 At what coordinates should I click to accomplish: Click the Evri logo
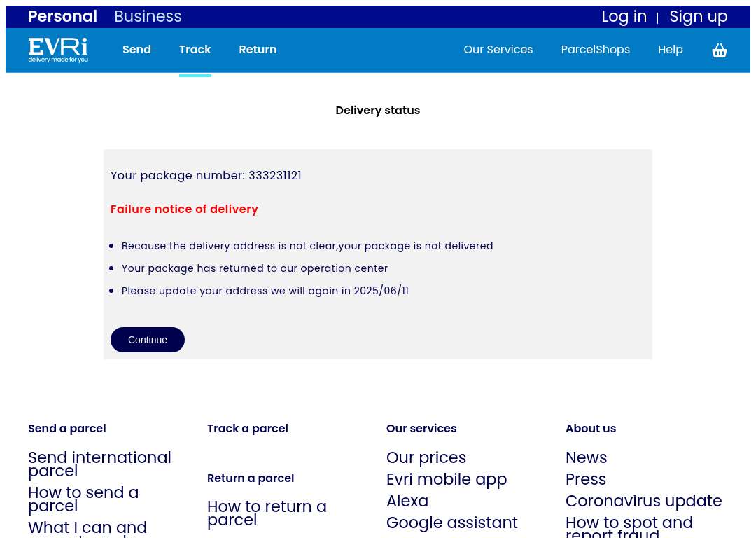[x=58, y=50]
